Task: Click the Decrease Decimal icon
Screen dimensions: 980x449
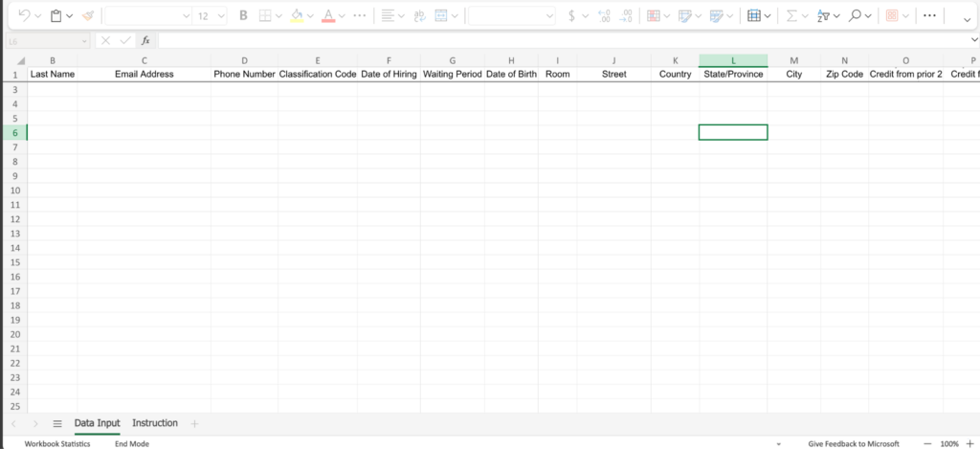Action: coord(626,15)
